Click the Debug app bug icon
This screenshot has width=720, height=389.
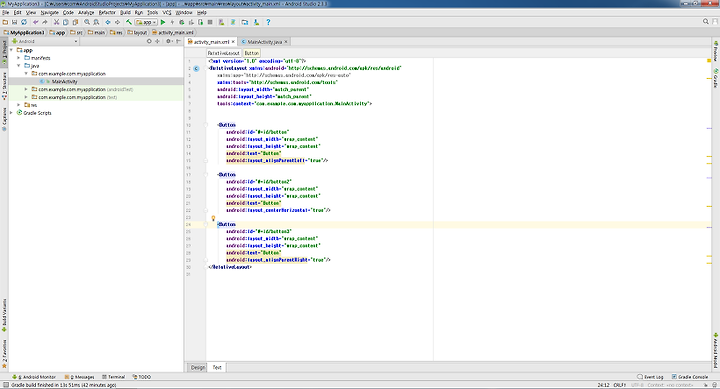click(x=182, y=22)
